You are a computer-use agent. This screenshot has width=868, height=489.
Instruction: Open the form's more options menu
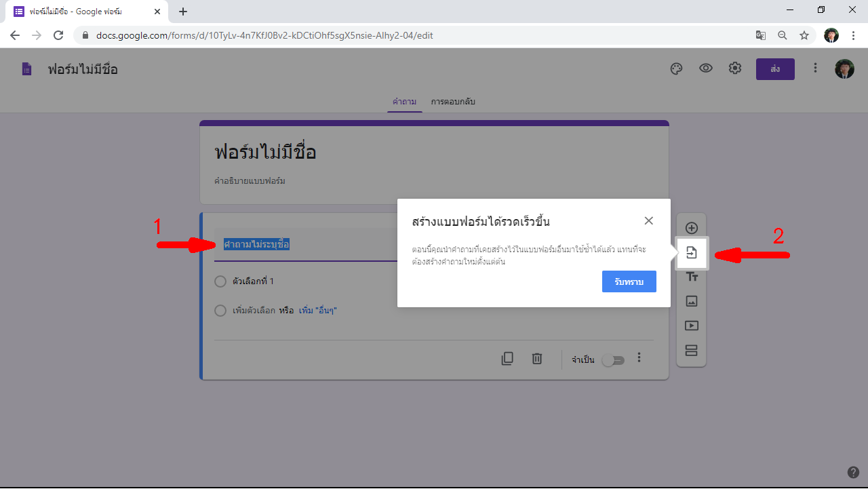click(x=816, y=69)
